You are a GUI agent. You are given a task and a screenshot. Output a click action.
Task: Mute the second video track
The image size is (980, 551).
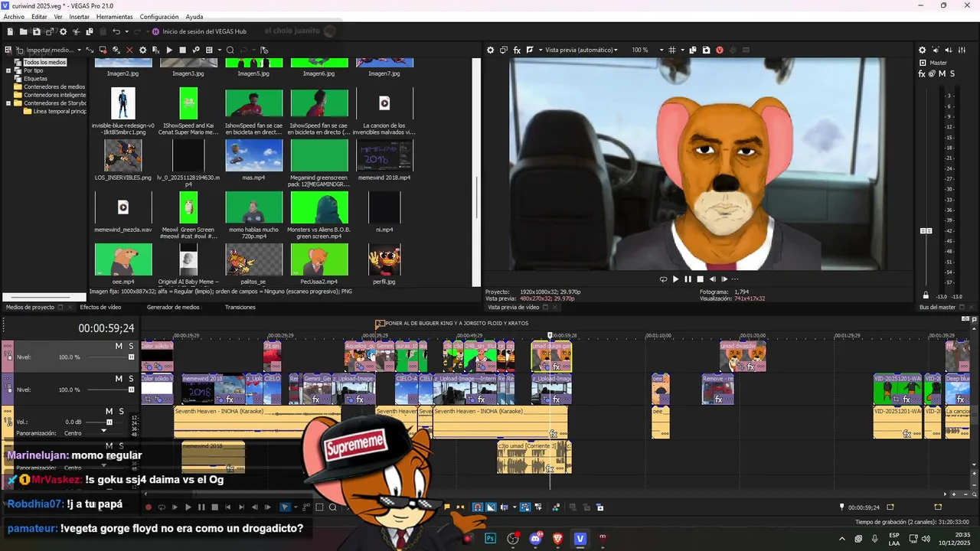pos(119,379)
